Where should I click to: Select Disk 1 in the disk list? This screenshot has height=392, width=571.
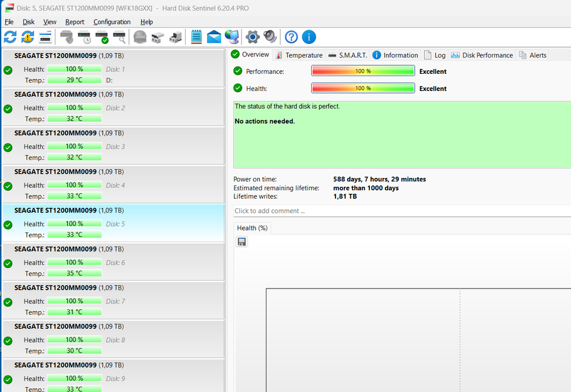pyautogui.click(x=113, y=67)
